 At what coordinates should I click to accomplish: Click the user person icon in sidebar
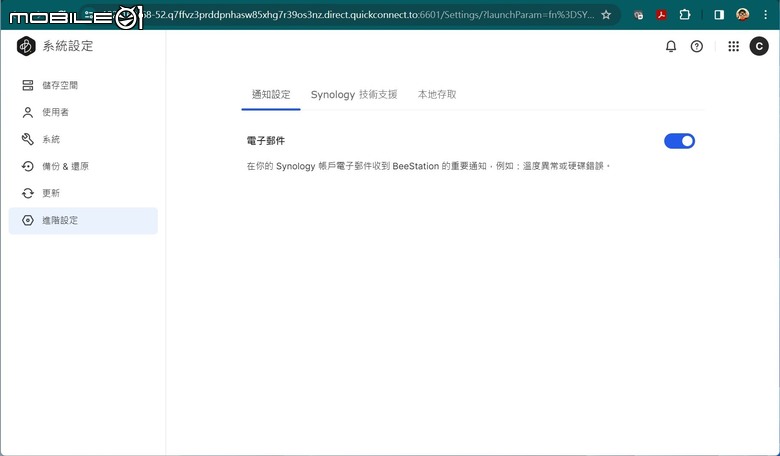coord(28,112)
